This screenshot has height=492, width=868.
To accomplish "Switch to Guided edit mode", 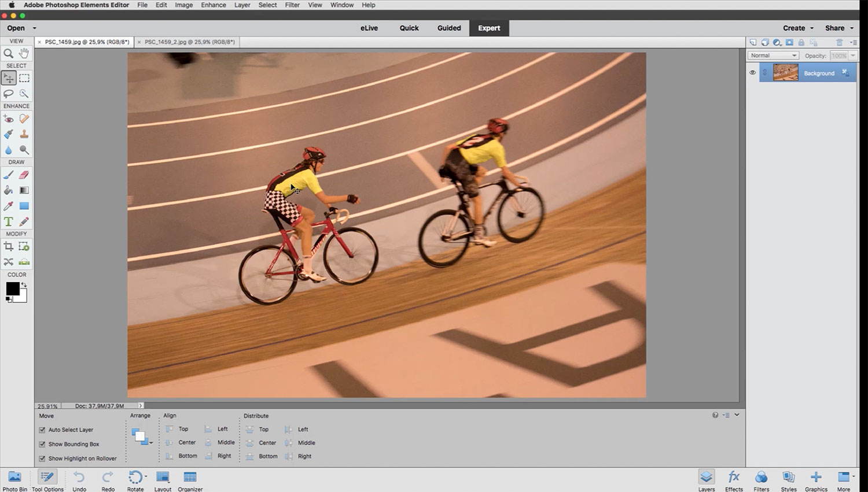I will (x=449, y=28).
